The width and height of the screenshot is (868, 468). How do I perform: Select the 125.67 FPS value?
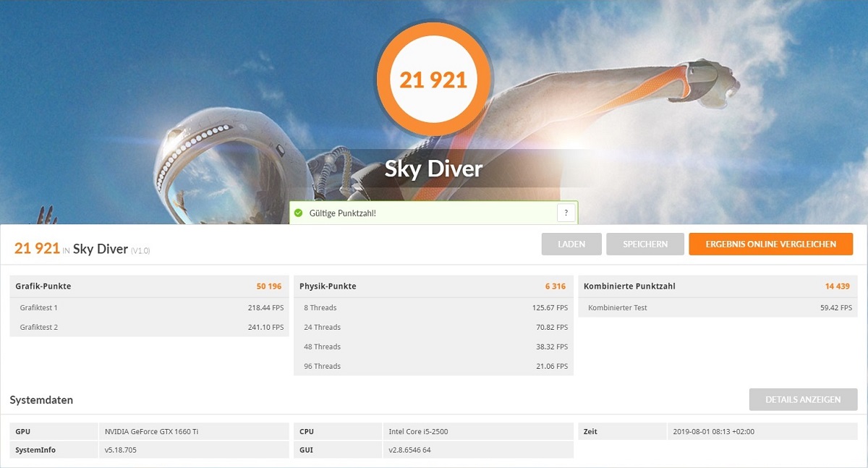pyautogui.click(x=550, y=307)
